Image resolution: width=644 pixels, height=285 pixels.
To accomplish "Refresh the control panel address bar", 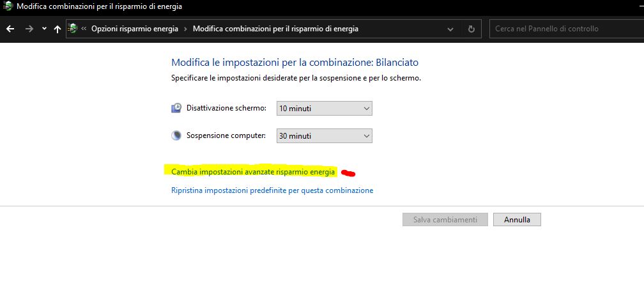I will coord(471,29).
